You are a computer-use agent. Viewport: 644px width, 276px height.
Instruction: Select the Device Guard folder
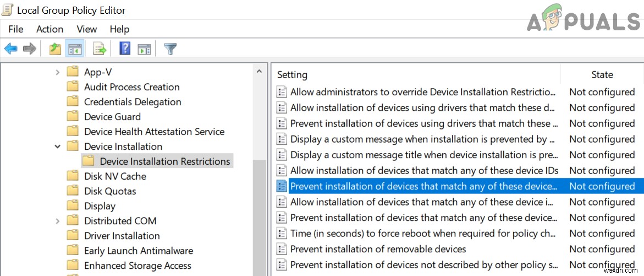pos(112,117)
